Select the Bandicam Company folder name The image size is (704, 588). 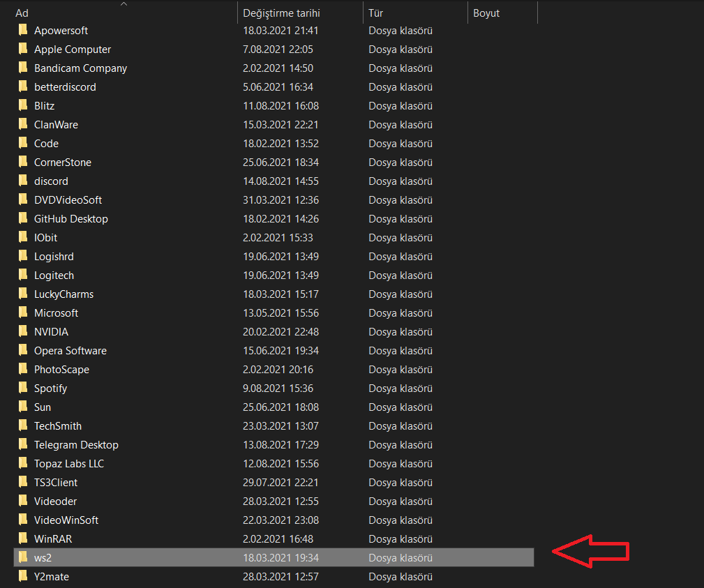(81, 68)
